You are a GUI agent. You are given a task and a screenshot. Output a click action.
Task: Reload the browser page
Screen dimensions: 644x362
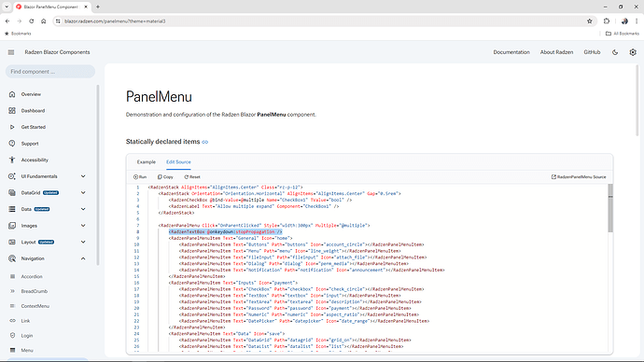point(31,21)
